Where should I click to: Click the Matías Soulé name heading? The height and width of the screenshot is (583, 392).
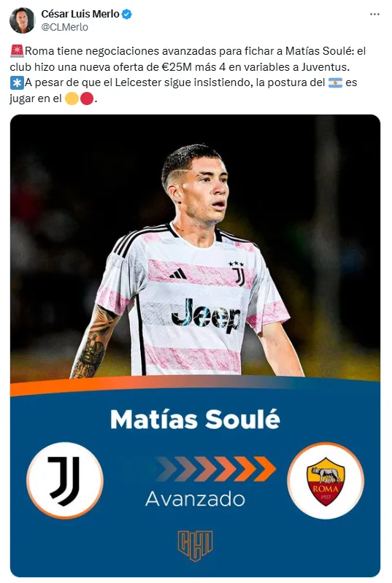[x=195, y=420]
